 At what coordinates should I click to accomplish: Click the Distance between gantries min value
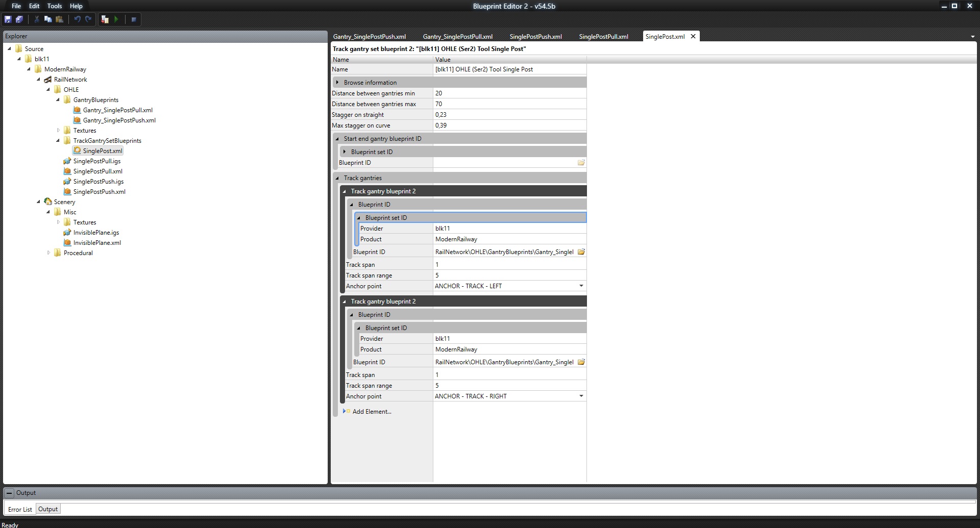click(x=510, y=93)
